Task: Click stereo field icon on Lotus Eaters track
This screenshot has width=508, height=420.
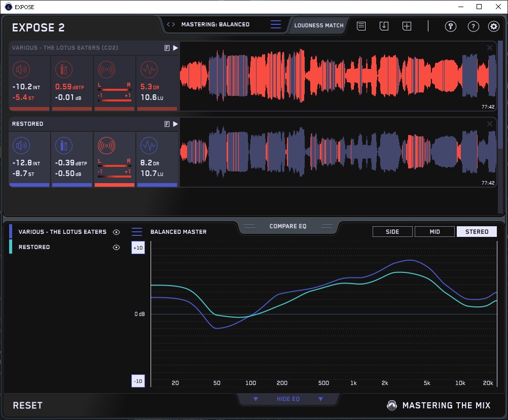Action: tap(106, 69)
